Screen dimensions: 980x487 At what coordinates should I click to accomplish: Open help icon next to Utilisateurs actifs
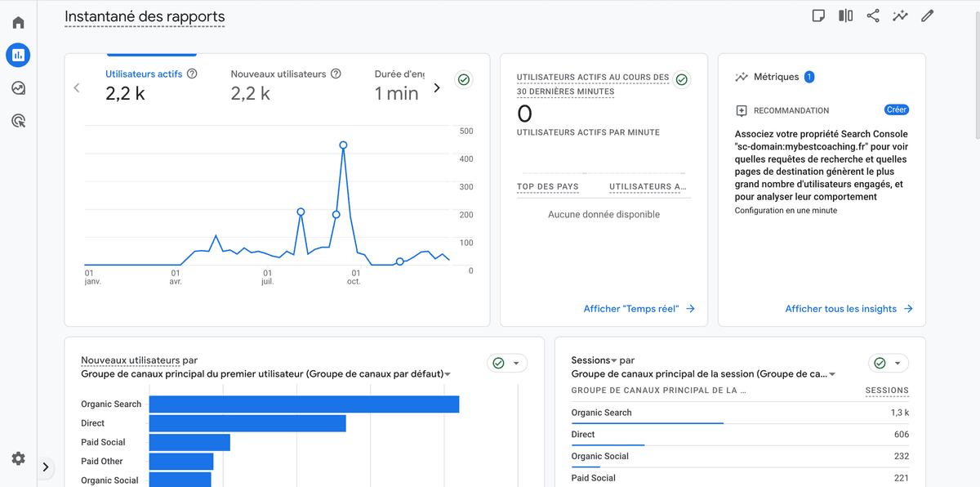192,74
